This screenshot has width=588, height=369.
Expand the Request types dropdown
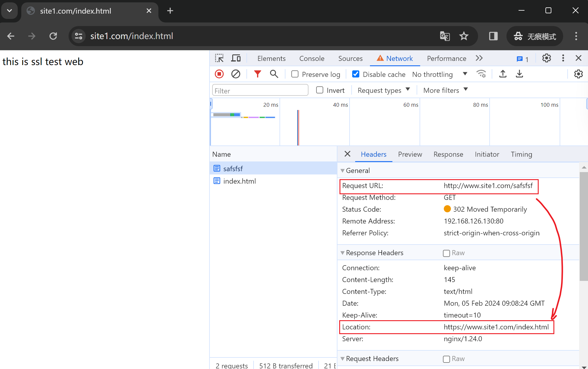tap(384, 90)
